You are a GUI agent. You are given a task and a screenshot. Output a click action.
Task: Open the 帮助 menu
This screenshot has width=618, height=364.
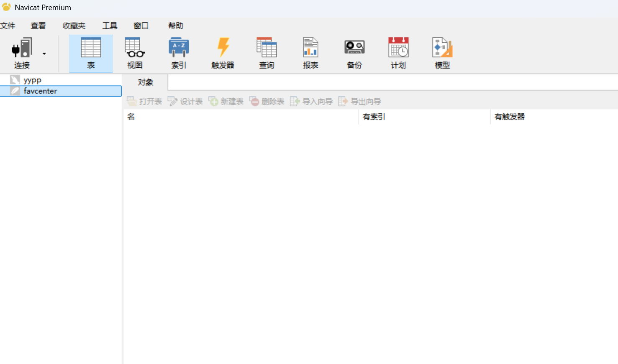click(176, 26)
